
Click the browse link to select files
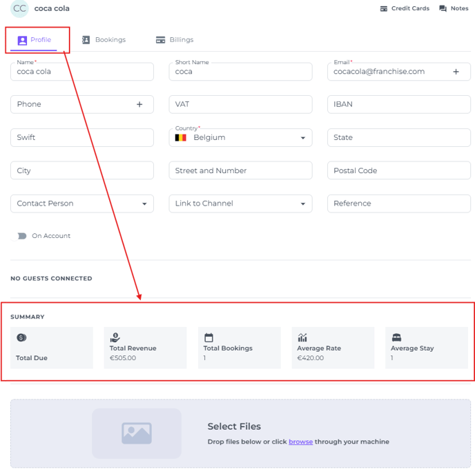point(300,442)
